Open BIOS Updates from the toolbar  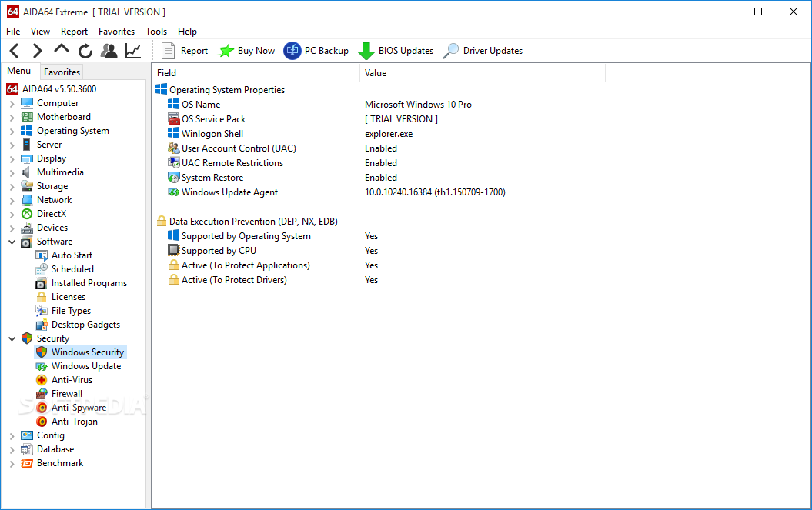[x=396, y=51]
